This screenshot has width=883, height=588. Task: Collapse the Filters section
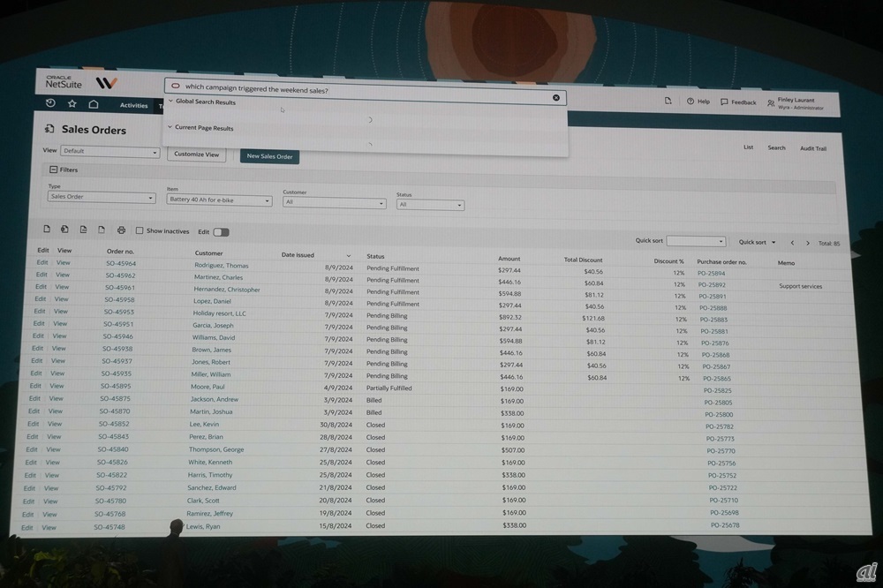[54, 170]
